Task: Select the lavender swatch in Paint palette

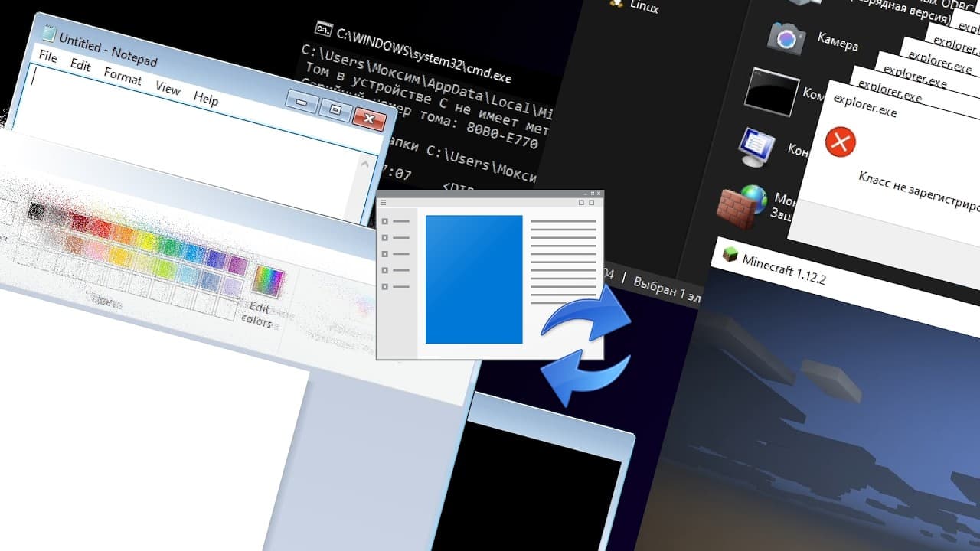Action: coord(231,285)
